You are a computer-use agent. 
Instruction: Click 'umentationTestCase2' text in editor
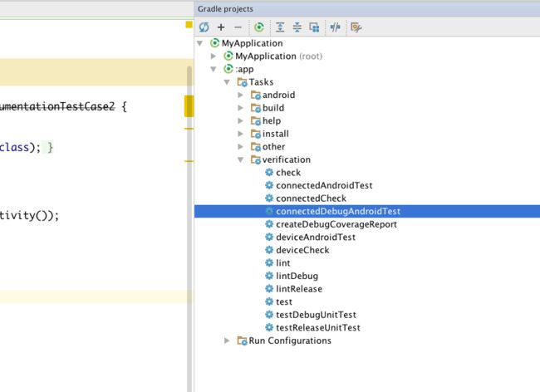(57, 106)
